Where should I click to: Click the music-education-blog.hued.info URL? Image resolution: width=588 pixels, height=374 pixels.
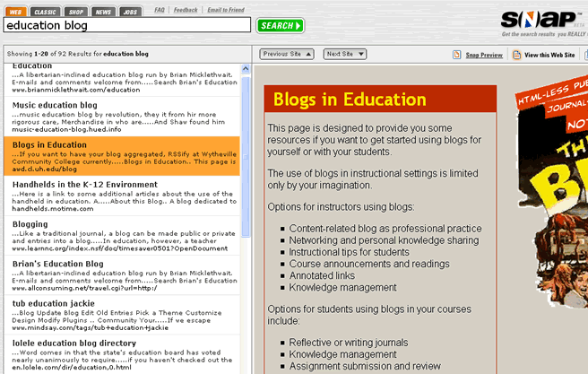[66, 129]
